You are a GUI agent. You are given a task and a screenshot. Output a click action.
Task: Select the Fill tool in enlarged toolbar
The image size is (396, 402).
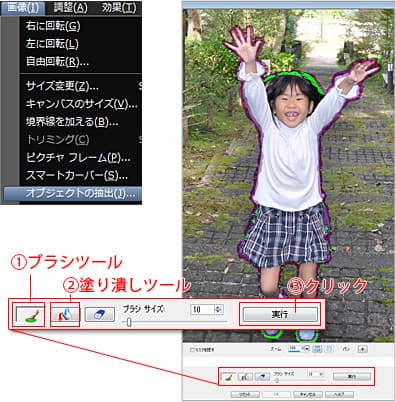point(66,314)
